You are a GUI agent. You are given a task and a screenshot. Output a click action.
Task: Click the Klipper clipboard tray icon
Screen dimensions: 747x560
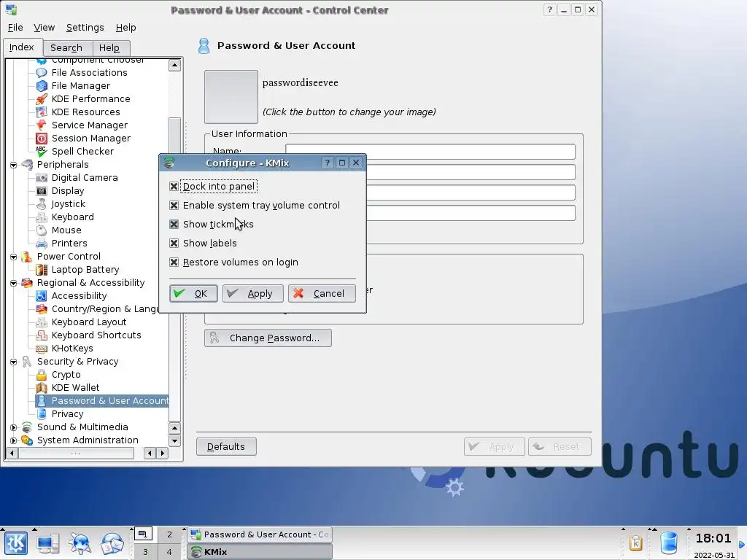click(636, 543)
